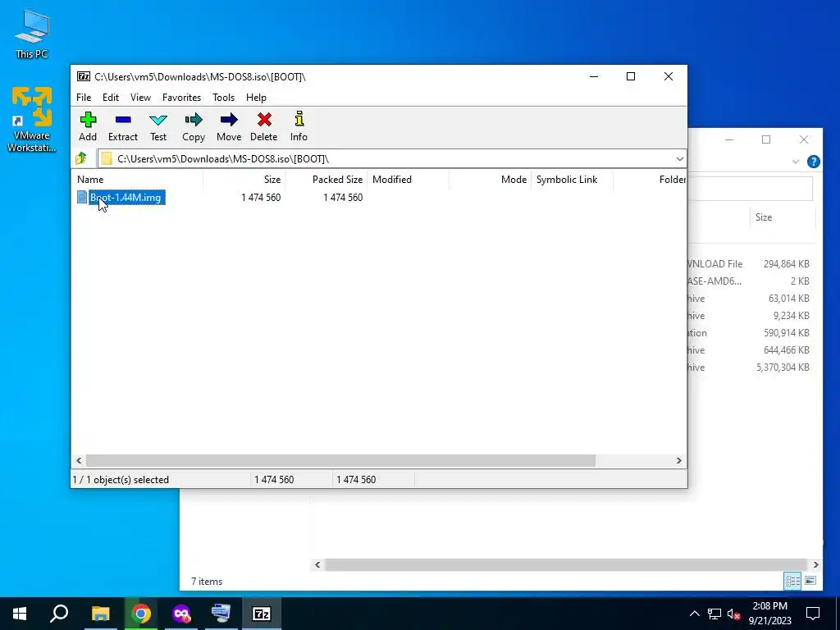Image resolution: width=840 pixels, height=630 pixels.
Task: Open Google Chrome from the taskbar
Action: 141,614
